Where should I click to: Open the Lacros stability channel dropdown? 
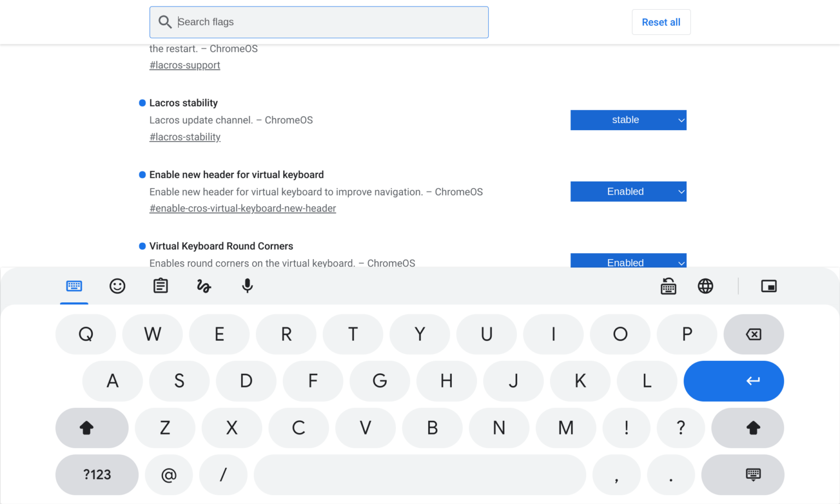[x=628, y=120]
